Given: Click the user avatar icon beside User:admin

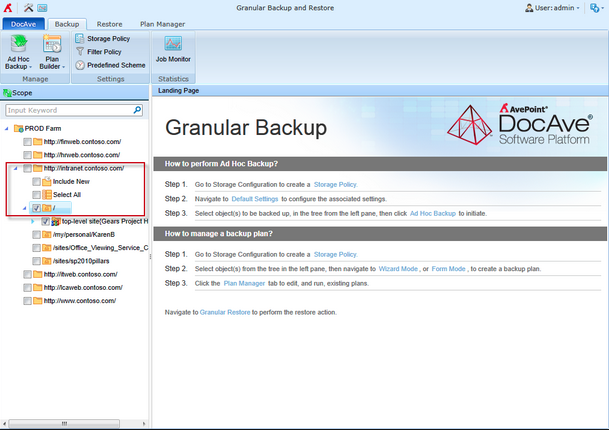Looking at the screenshot, I should point(529,8).
